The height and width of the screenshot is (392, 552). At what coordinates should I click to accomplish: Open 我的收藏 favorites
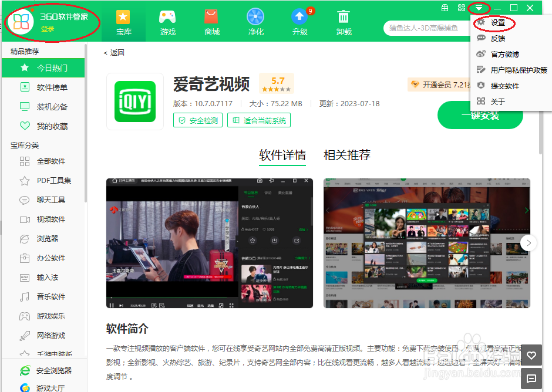tap(43, 126)
